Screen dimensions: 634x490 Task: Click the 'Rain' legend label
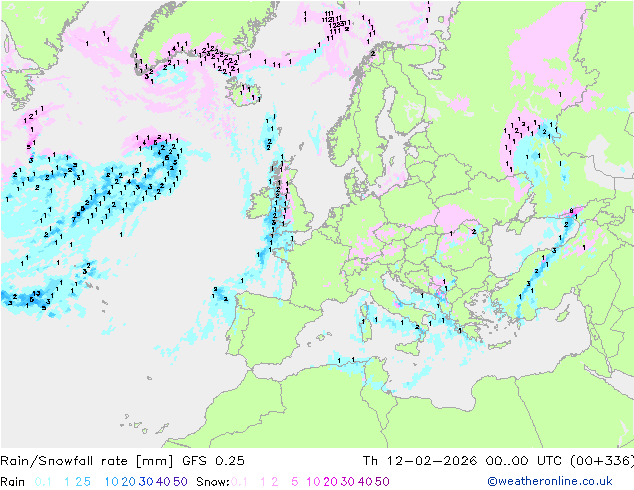pyautogui.click(x=13, y=482)
